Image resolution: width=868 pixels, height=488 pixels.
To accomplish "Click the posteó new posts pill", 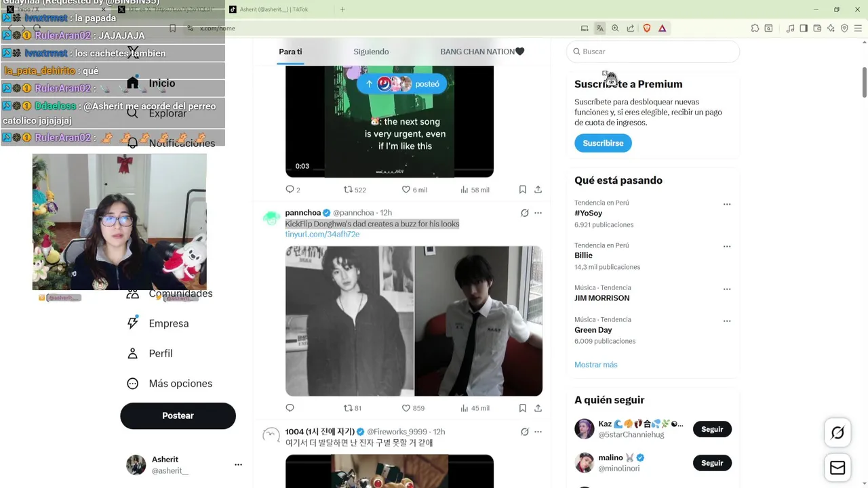I will click(402, 84).
